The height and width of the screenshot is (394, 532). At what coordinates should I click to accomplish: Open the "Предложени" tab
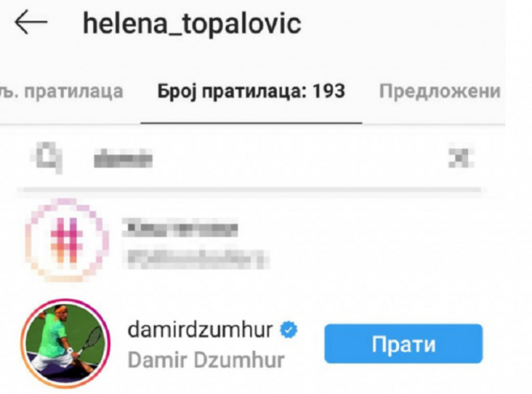click(440, 91)
